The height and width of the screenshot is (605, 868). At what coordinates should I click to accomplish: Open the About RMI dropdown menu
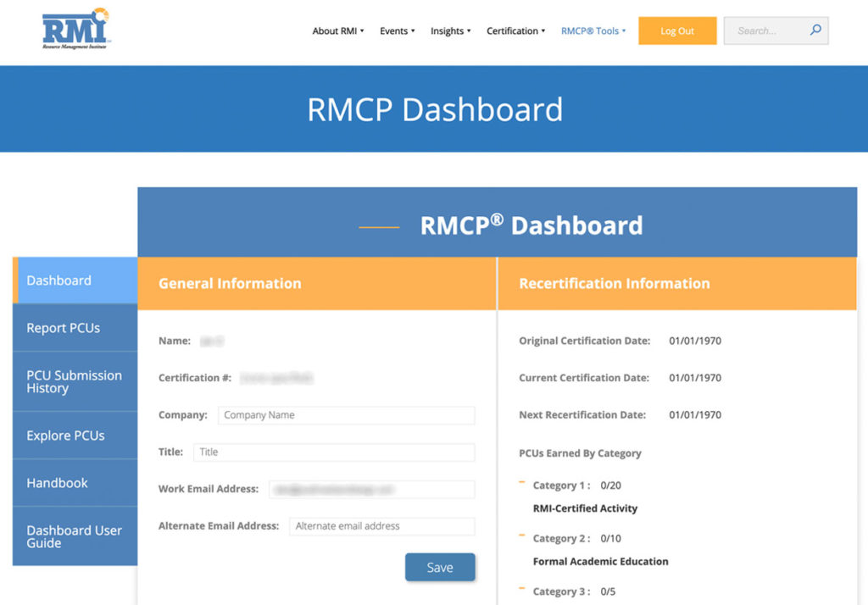tap(337, 31)
